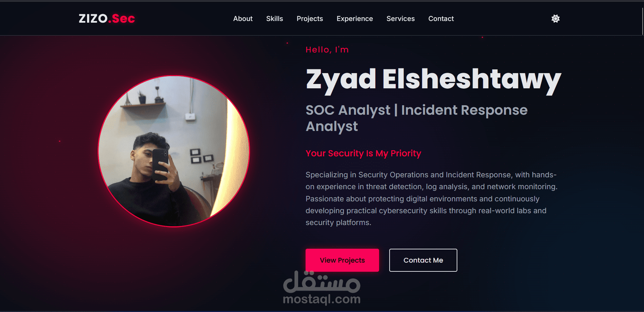The width and height of the screenshot is (644, 312).
Task: Click the SOC Analyst subtitle text
Action: (417, 118)
